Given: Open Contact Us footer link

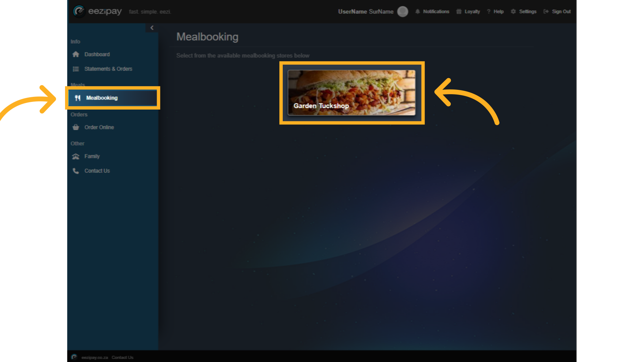Looking at the screenshot, I should coord(122,358).
